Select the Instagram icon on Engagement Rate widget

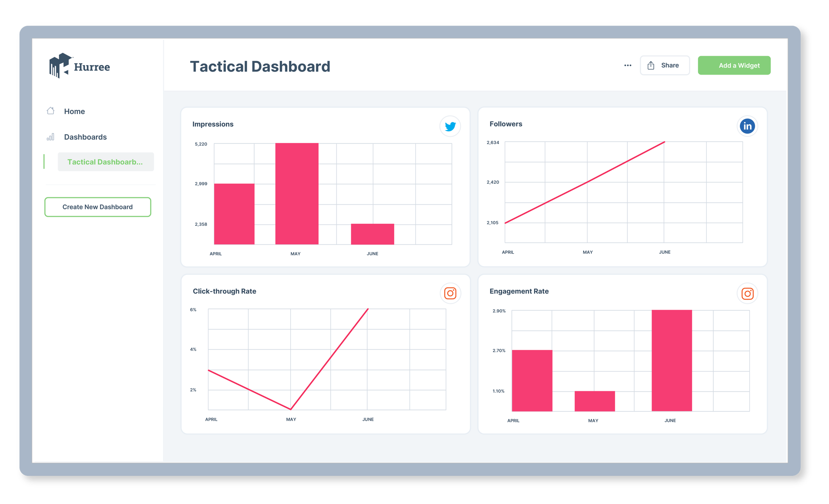pos(747,293)
